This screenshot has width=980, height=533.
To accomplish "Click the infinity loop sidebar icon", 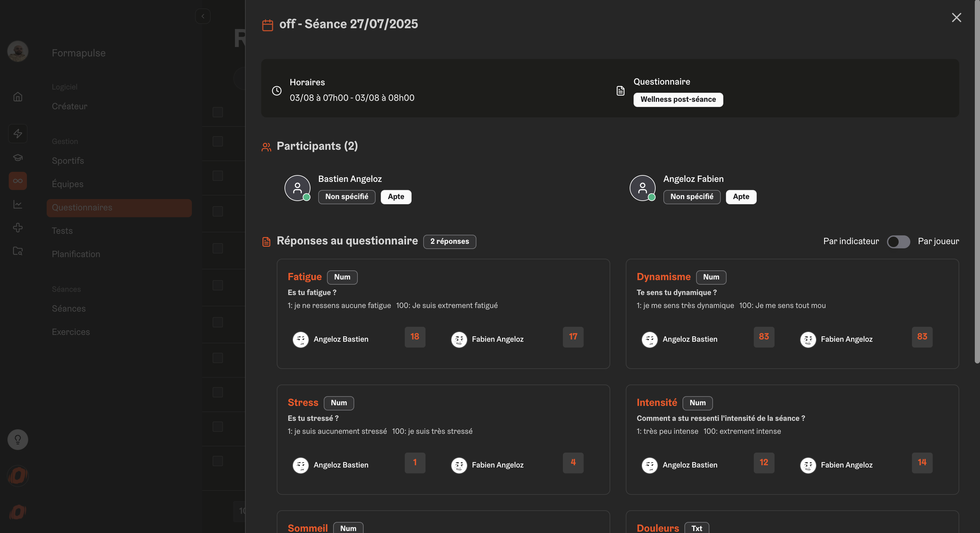I will coord(17,181).
